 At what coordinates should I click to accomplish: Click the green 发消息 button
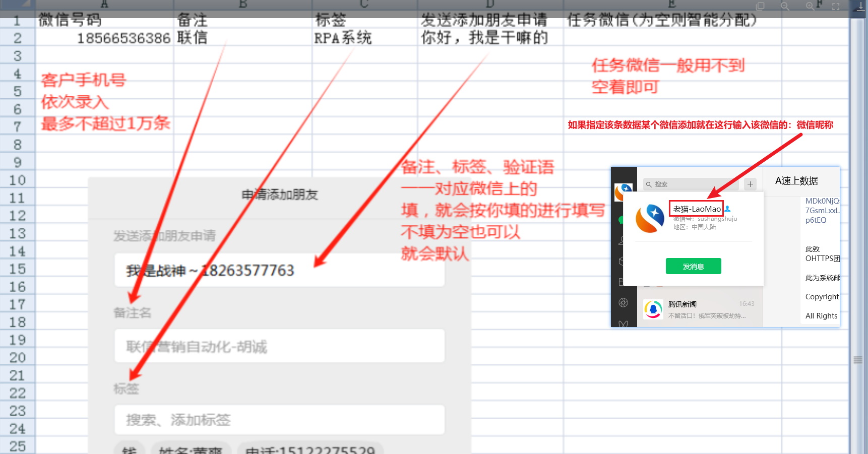pyautogui.click(x=694, y=266)
